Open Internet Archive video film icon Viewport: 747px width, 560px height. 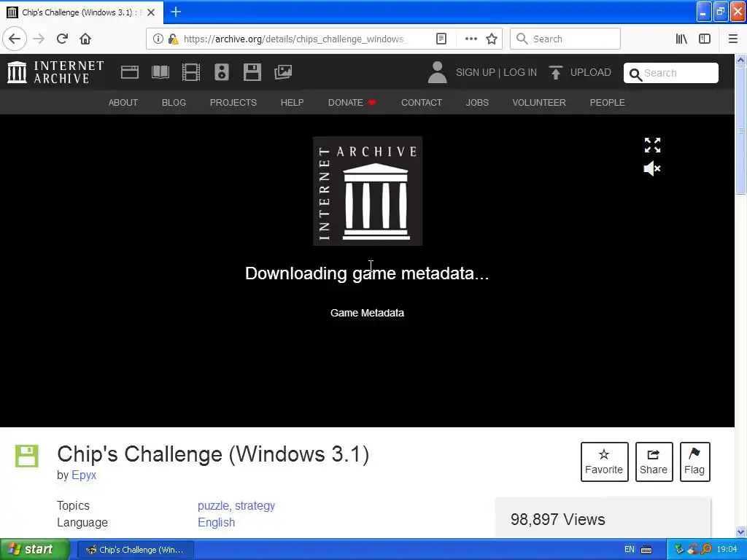coord(191,72)
